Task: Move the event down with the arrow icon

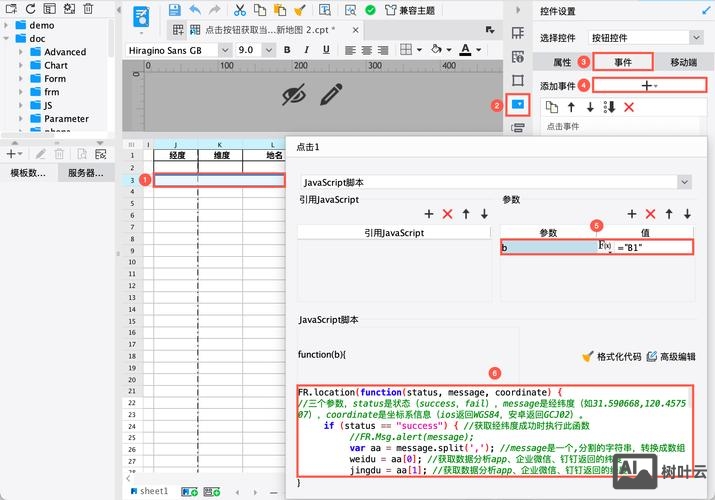Action: [x=590, y=107]
